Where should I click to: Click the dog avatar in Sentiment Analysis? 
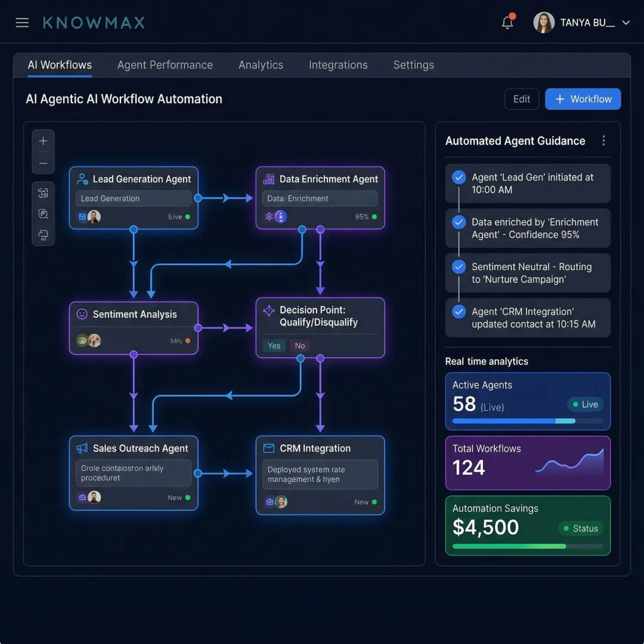pyautogui.click(x=94, y=340)
